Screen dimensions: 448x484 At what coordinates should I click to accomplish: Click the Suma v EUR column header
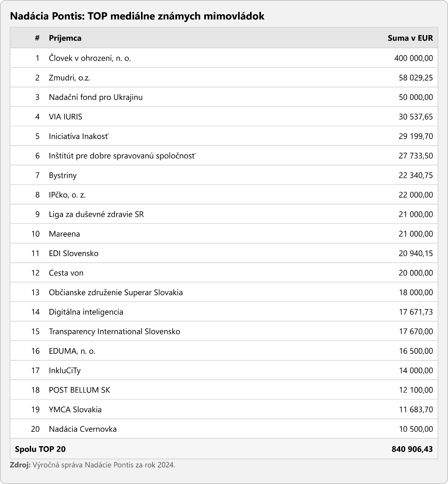click(x=410, y=38)
